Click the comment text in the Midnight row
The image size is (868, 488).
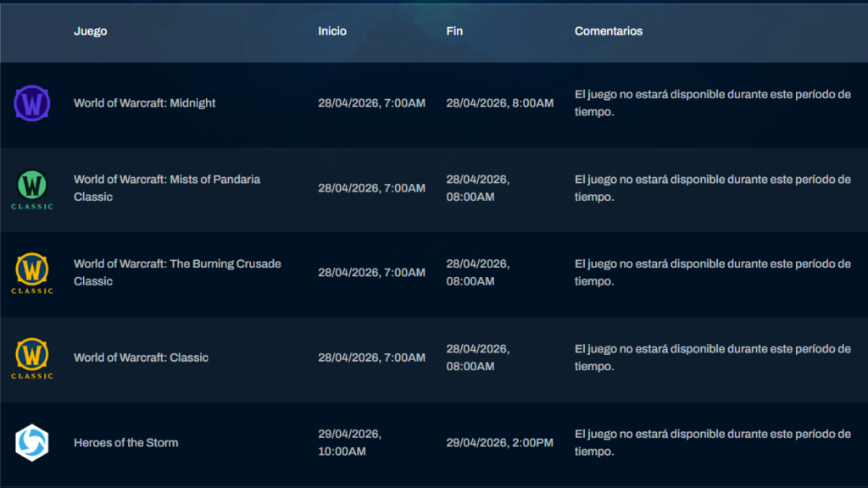coord(712,103)
